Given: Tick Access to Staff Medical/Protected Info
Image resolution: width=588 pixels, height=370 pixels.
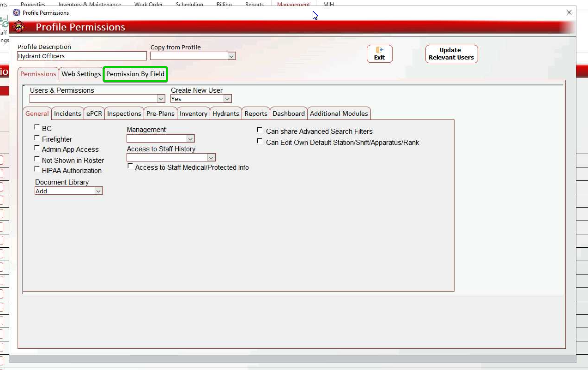Looking at the screenshot, I should tap(131, 166).
